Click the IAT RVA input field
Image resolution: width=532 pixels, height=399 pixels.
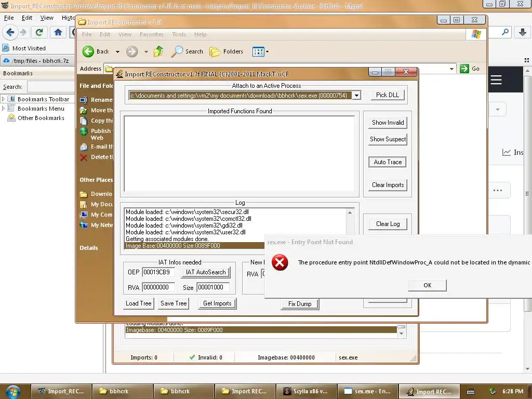[158, 287]
